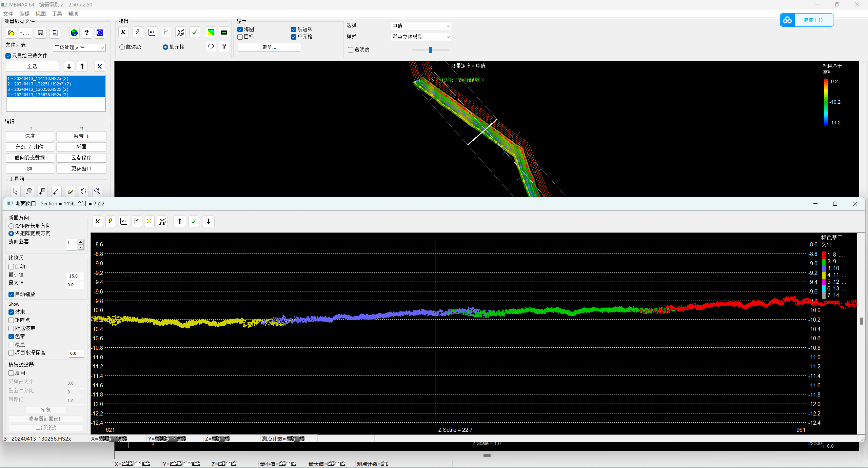868x468 pixels.
Task: Enable vegetation filter 启用 checkbox
Action: click(x=11, y=373)
